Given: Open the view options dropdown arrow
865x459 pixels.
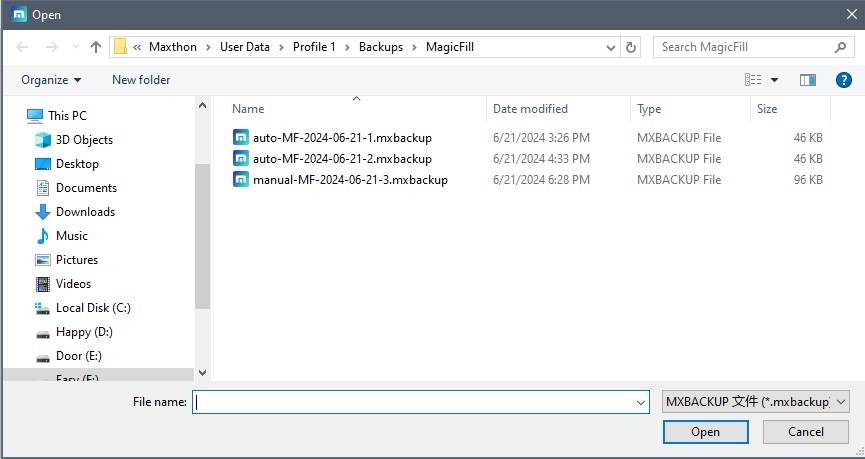Looking at the screenshot, I should (774, 80).
